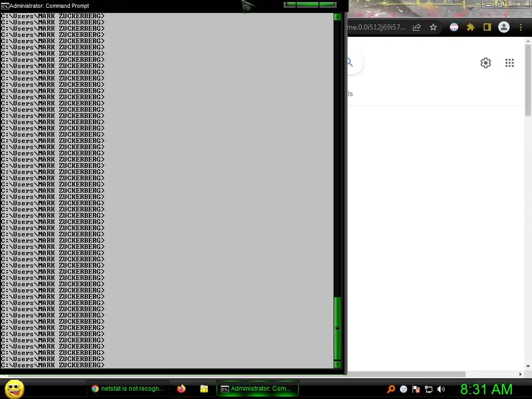Minimize the Chrome window

(x=488, y=5)
